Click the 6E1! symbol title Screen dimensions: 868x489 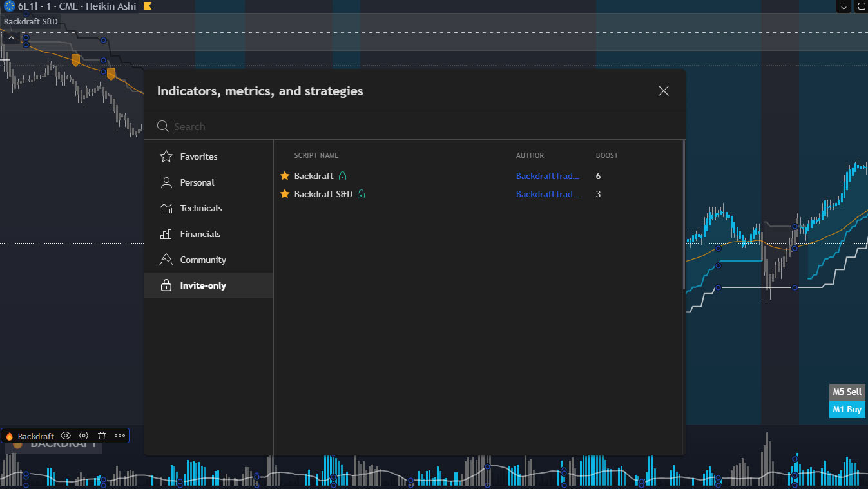click(28, 6)
